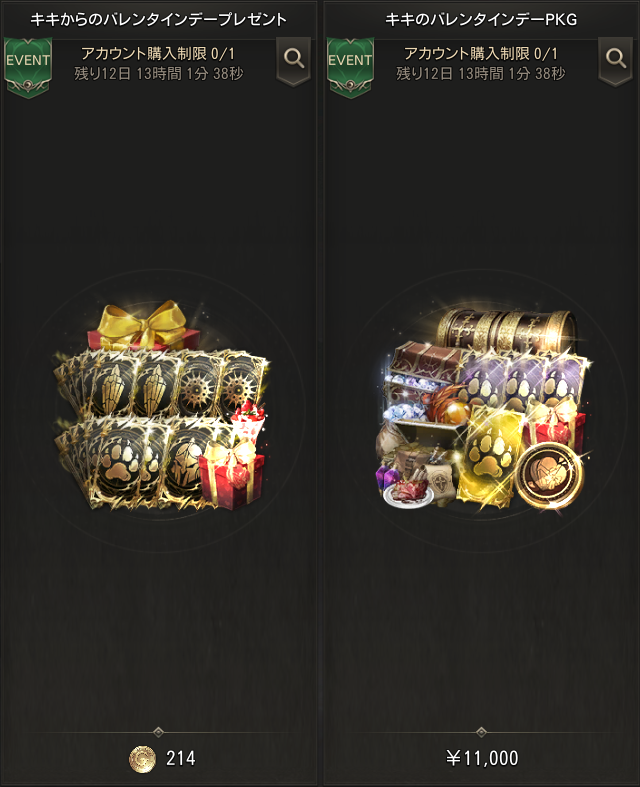Buy the present for 214 gold

pos(162,758)
